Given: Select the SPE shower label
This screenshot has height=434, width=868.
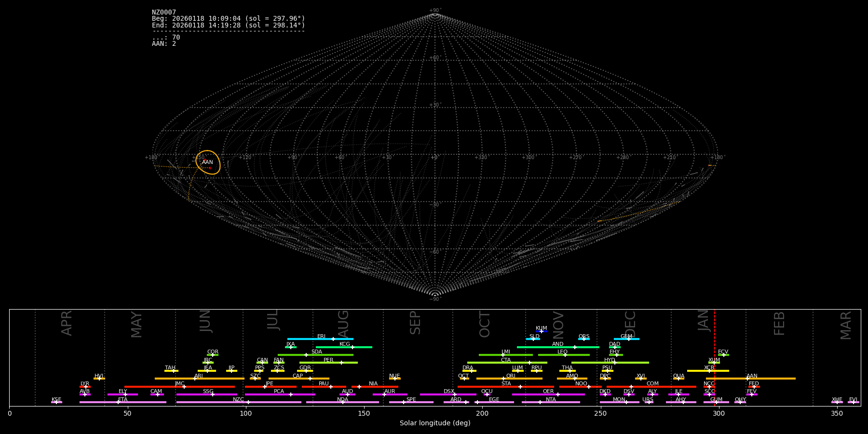Looking at the screenshot, I should click(x=411, y=400).
